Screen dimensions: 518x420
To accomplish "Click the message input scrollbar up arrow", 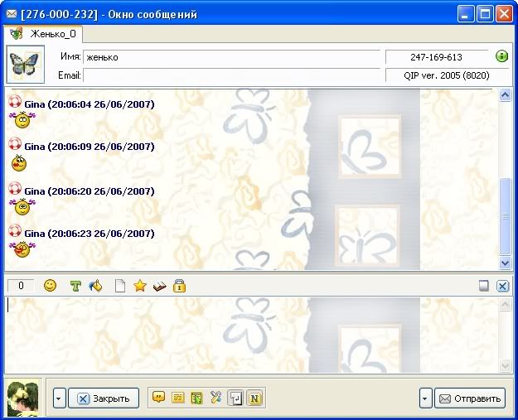I will click(x=505, y=304).
